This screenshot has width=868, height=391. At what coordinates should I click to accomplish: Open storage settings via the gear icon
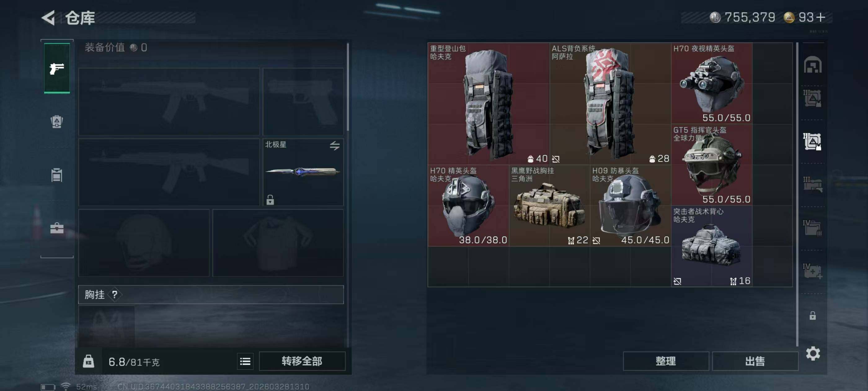pyautogui.click(x=813, y=353)
